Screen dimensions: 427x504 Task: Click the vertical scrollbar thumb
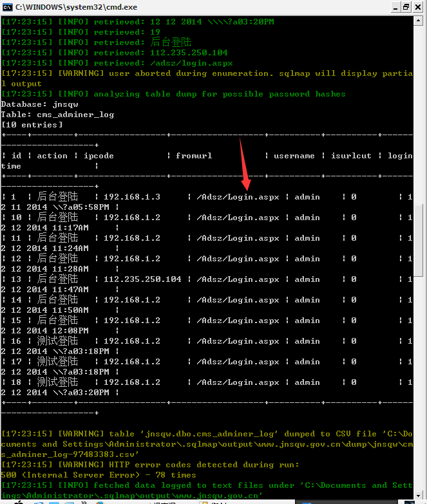(x=418, y=240)
